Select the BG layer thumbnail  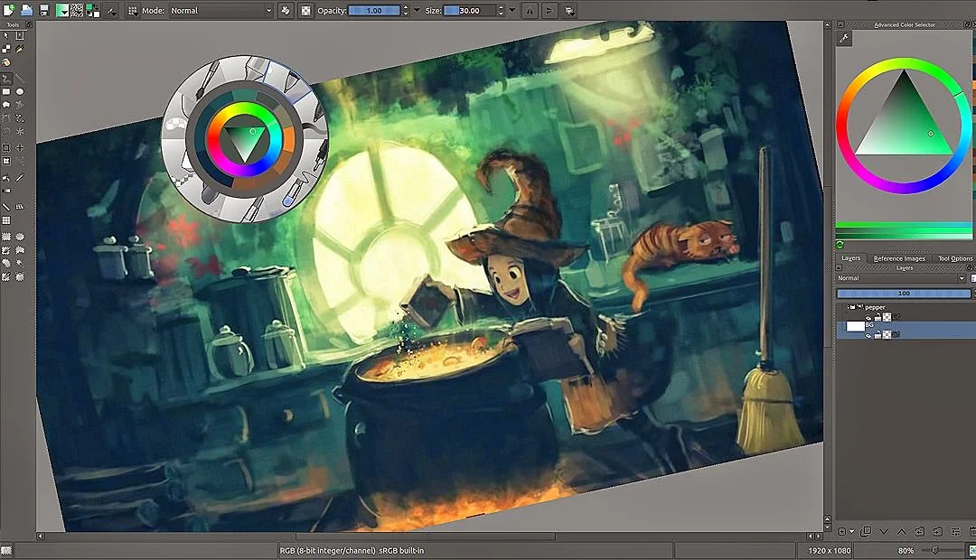coord(856,325)
